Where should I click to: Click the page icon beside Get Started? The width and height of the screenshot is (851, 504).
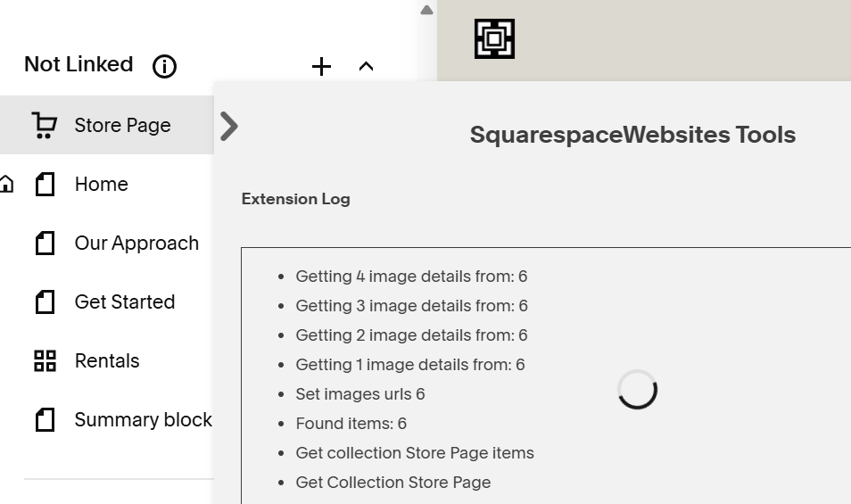click(45, 302)
